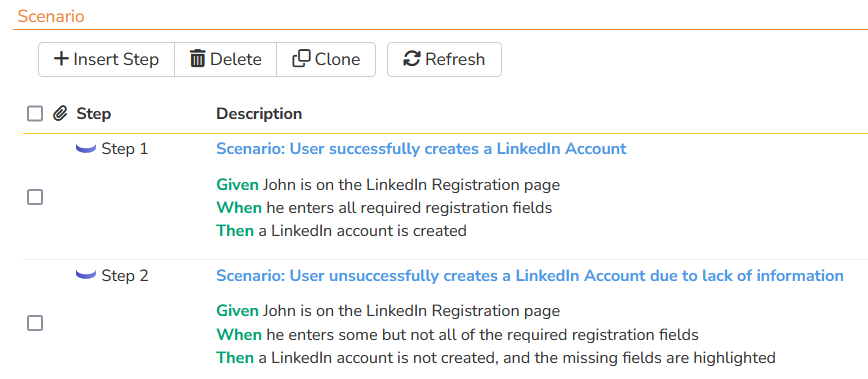
Task: Check the Step 1 row checkbox
Action: pyautogui.click(x=35, y=197)
